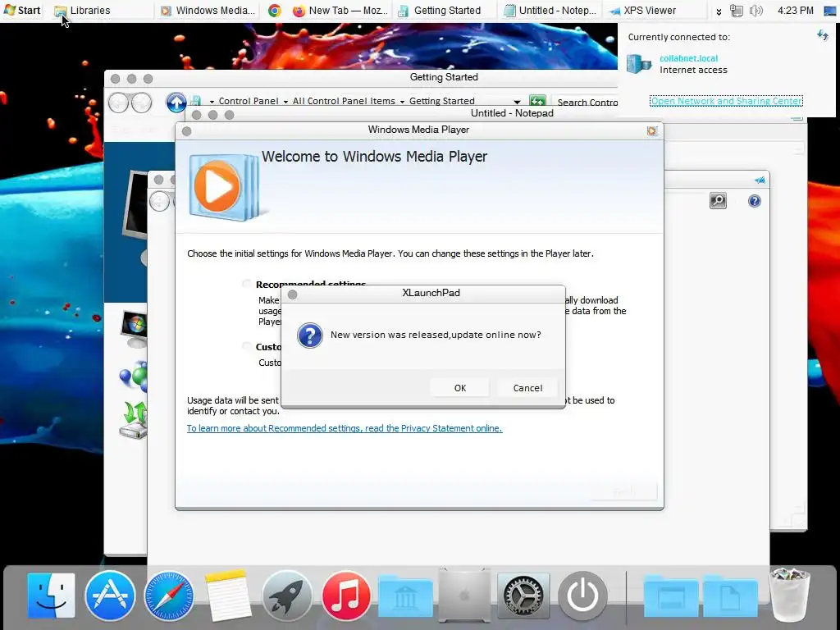Click OK in the XLaunchPad update dialog
This screenshot has height=630, width=840.
pos(459,388)
